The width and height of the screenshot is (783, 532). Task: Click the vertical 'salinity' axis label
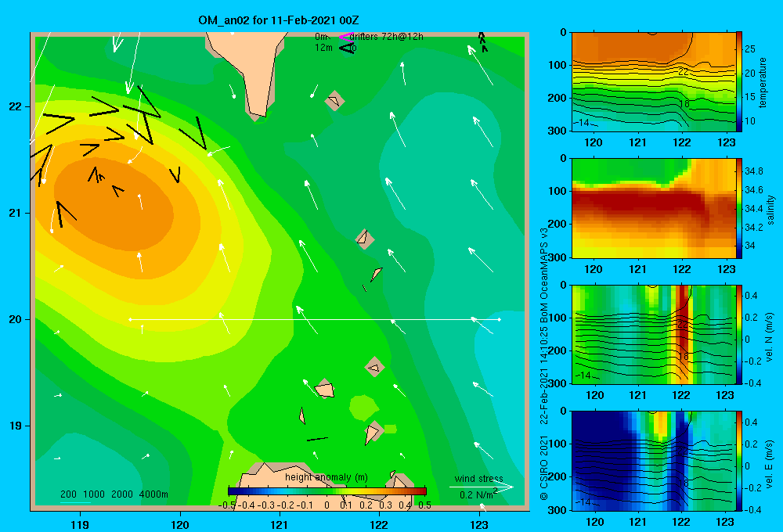[770, 210]
